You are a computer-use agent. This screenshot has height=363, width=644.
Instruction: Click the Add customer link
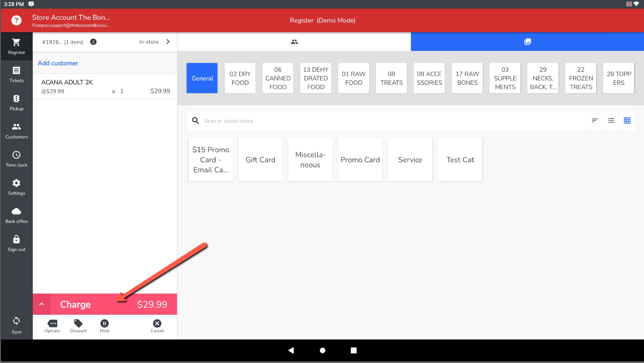(58, 63)
